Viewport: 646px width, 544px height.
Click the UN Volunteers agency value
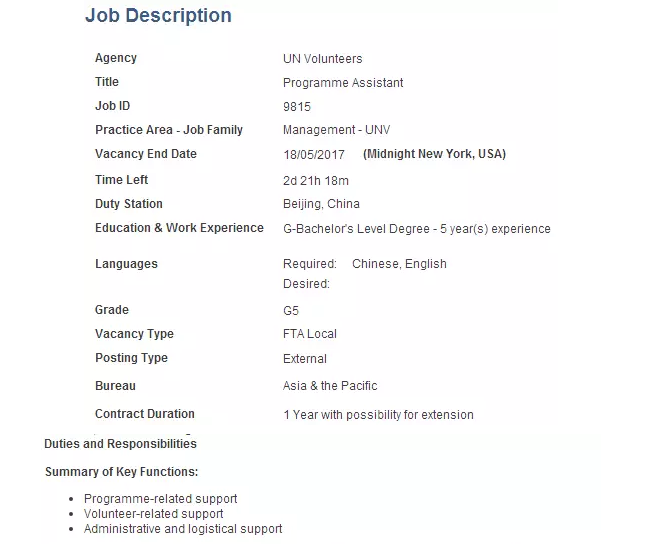pos(322,59)
